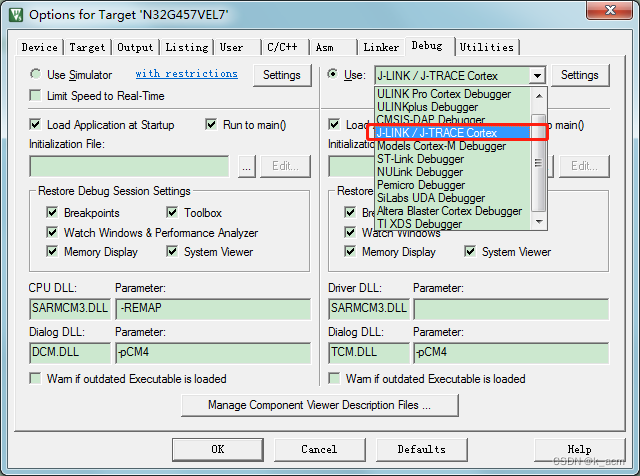Choose TI XDS Debugger from list
The height and width of the screenshot is (476, 640).
452,224
